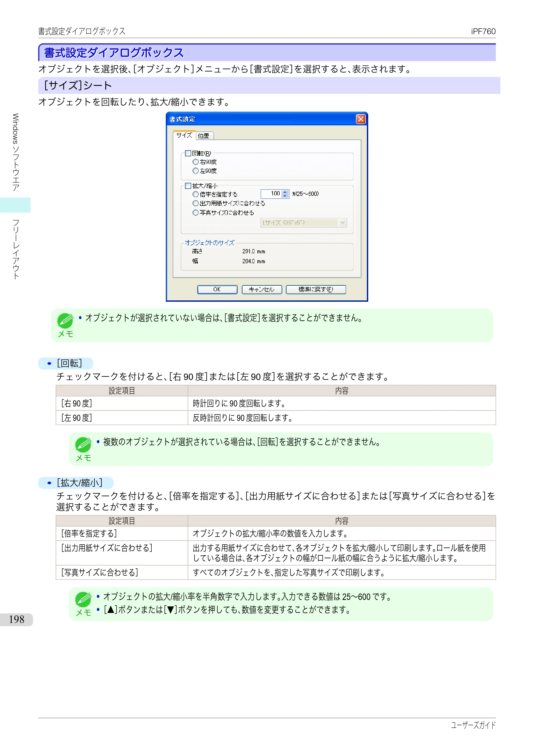Click the [写真サイズに合わせる] table cell
The height and width of the screenshot is (756, 534).
(x=122, y=573)
